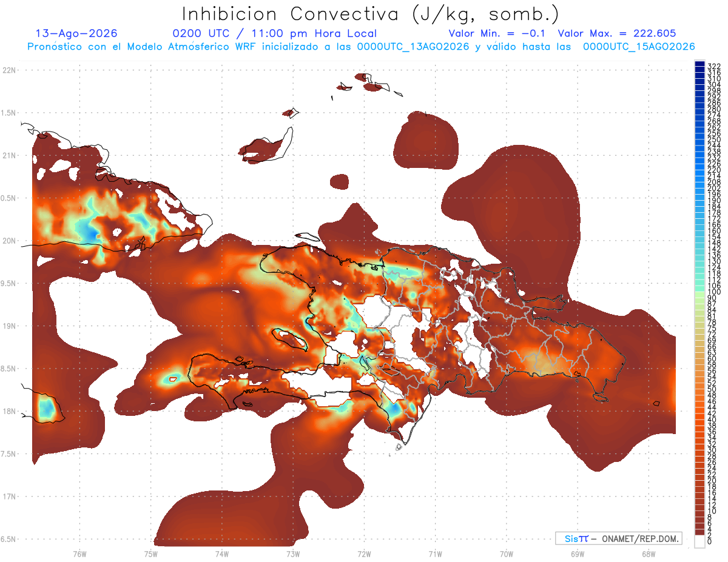Select the "Valor Max. = 222.605" readout
Image resolution: width=728 pixels, height=562 pixels.
click(x=617, y=33)
